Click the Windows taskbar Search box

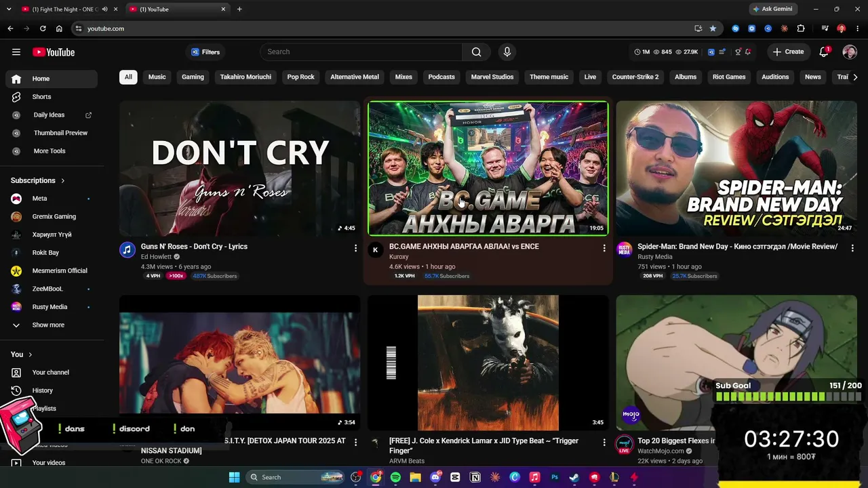point(296,477)
